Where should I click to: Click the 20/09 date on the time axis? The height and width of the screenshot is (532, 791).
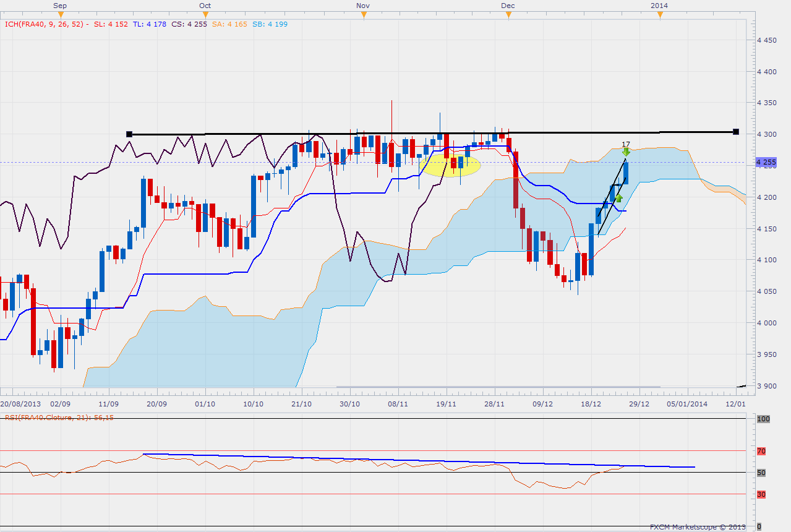[157, 404]
